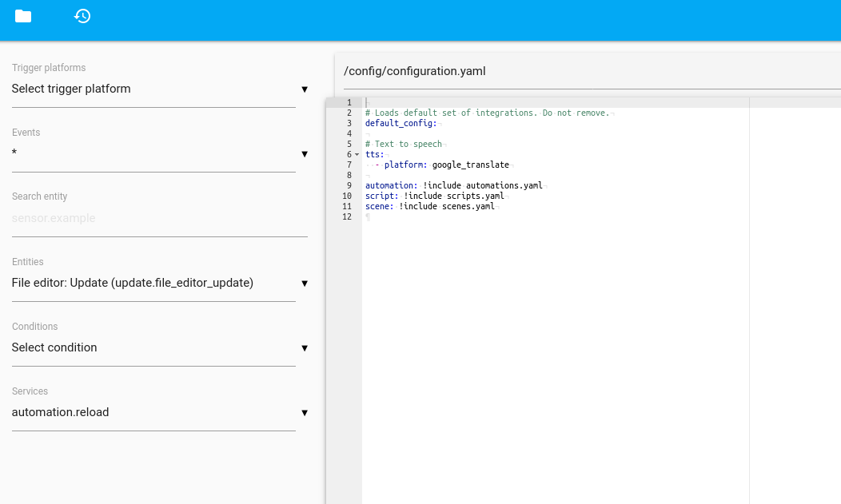Expand the Events dropdown showing asterisk
Image resolution: width=841 pixels, height=504 pixels.
coord(153,153)
